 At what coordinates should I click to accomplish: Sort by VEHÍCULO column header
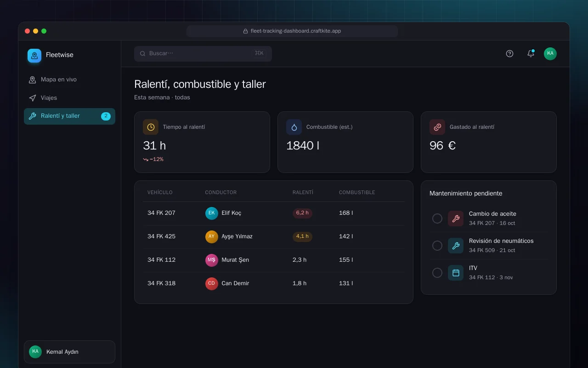point(160,192)
